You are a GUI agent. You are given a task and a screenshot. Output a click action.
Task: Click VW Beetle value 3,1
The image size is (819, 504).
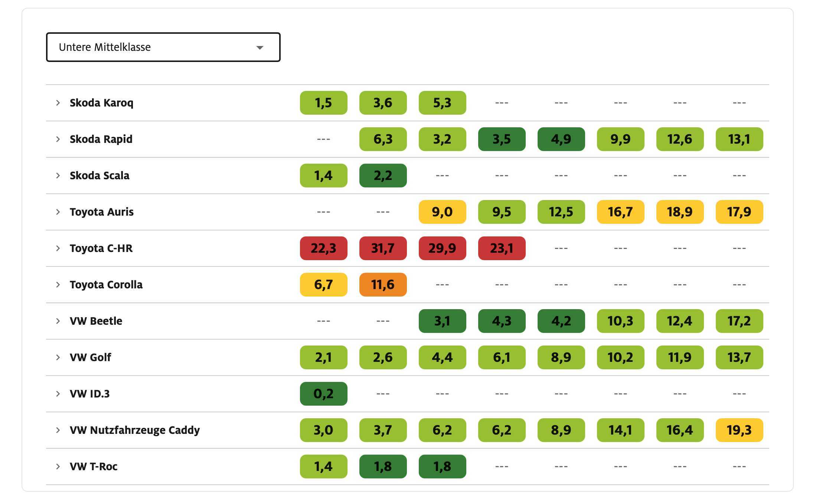pos(443,321)
